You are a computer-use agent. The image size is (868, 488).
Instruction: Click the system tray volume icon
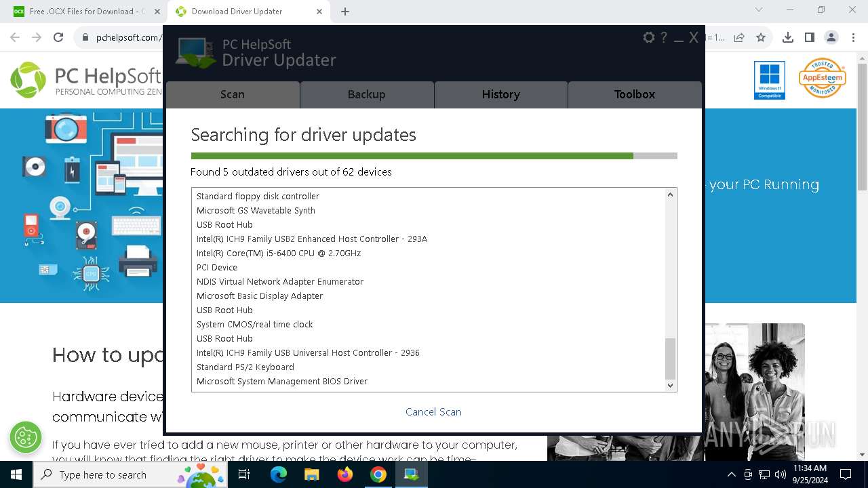tap(780, 474)
